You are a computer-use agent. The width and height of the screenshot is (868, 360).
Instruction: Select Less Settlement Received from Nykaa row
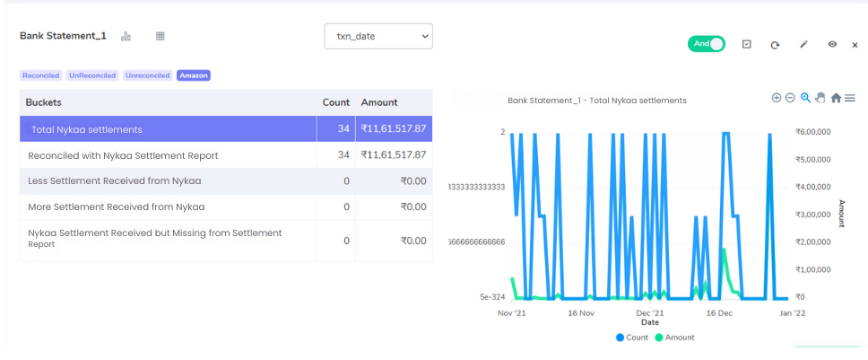226,181
